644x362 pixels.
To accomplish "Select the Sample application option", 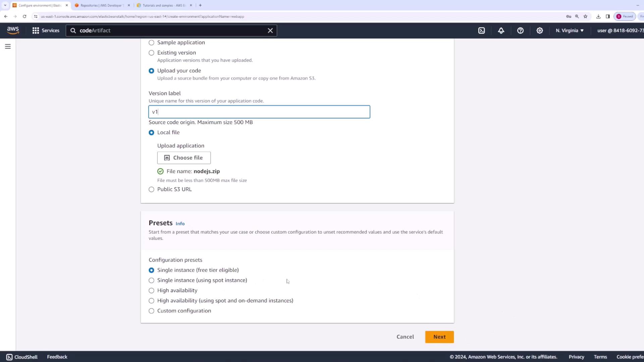I will (x=152, y=43).
